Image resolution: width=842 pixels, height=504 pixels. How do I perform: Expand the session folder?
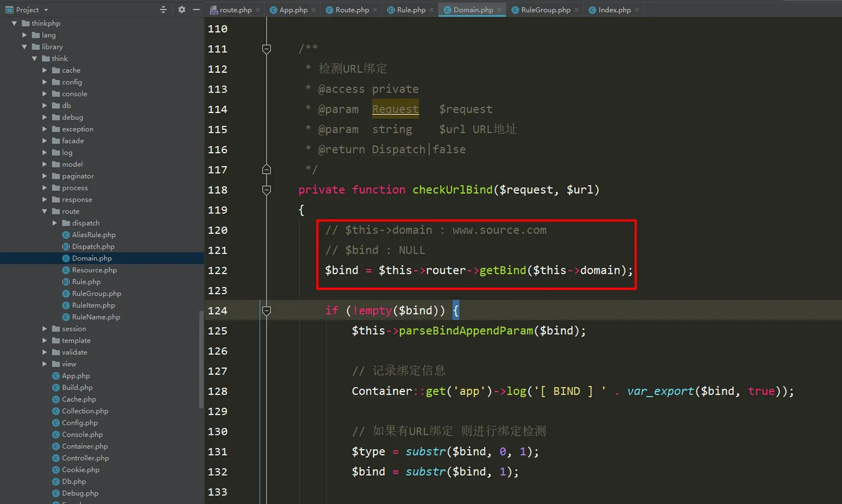45,328
